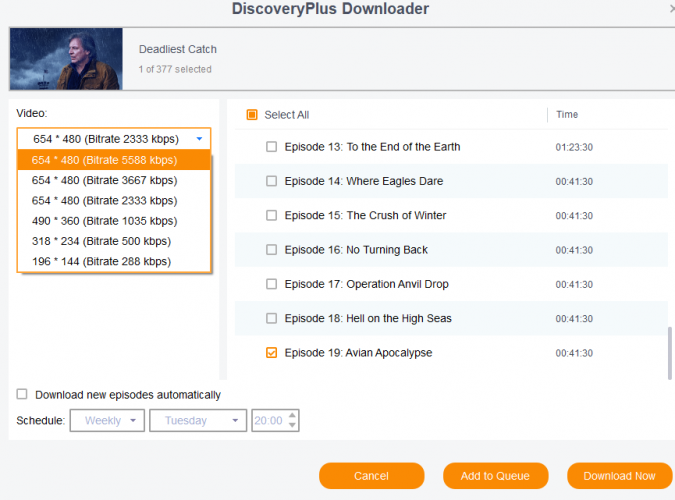Check Episode 14: Where Eagles Dare

271,181
